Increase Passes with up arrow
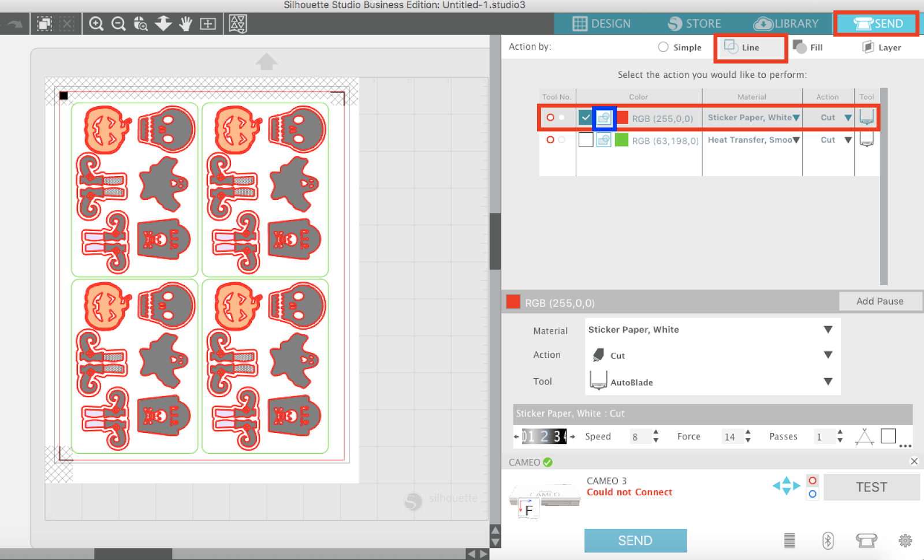The height and width of the screenshot is (560, 924). click(x=840, y=432)
